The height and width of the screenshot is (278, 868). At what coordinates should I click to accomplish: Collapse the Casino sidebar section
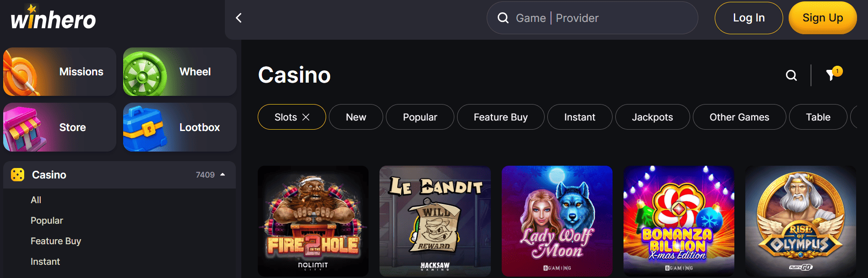[223, 175]
